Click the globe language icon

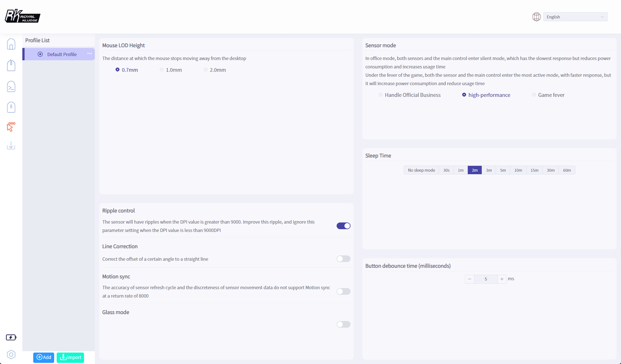tap(536, 17)
